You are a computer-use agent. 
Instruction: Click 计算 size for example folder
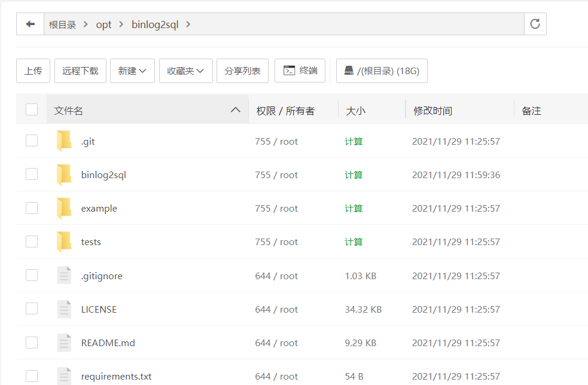click(354, 209)
